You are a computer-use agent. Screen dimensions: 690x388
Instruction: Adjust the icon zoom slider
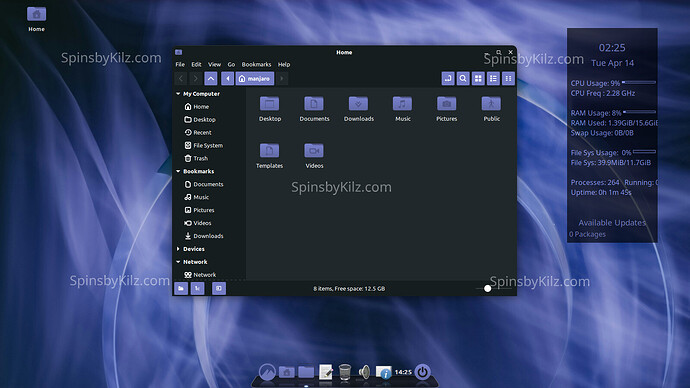point(488,289)
